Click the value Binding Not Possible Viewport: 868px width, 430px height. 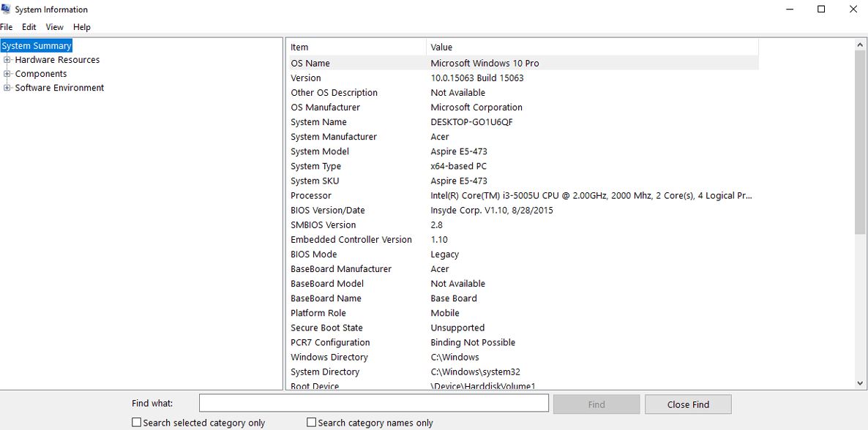pyautogui.click(x=473, y=342)
